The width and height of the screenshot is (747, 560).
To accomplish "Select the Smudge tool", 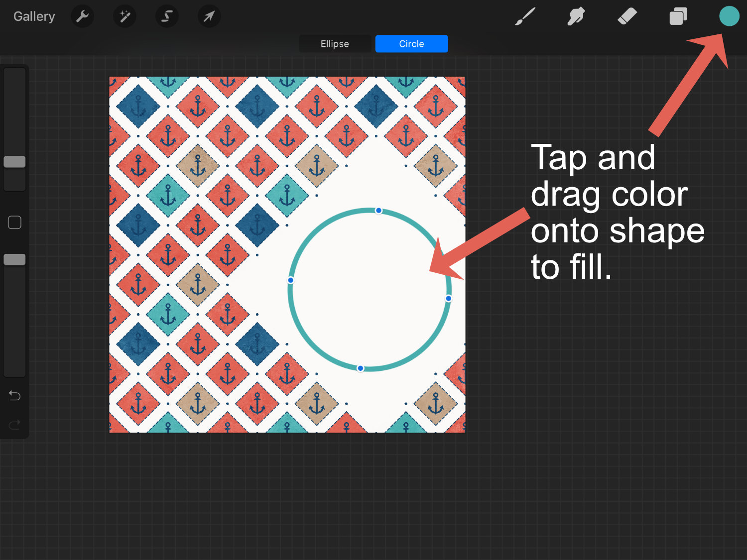I will [x=576, y=16].
